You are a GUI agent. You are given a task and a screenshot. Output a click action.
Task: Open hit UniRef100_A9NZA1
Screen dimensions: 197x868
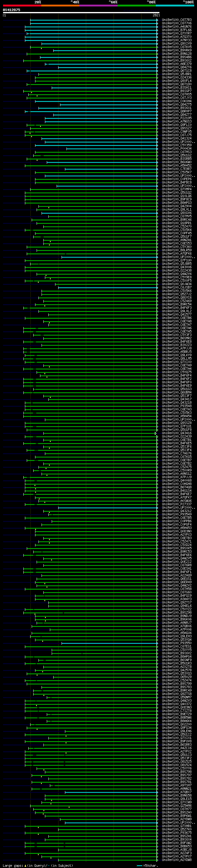click(x=177, y=240)
